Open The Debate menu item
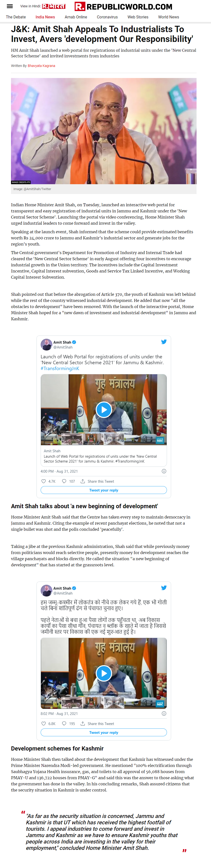 click(16, 17)
